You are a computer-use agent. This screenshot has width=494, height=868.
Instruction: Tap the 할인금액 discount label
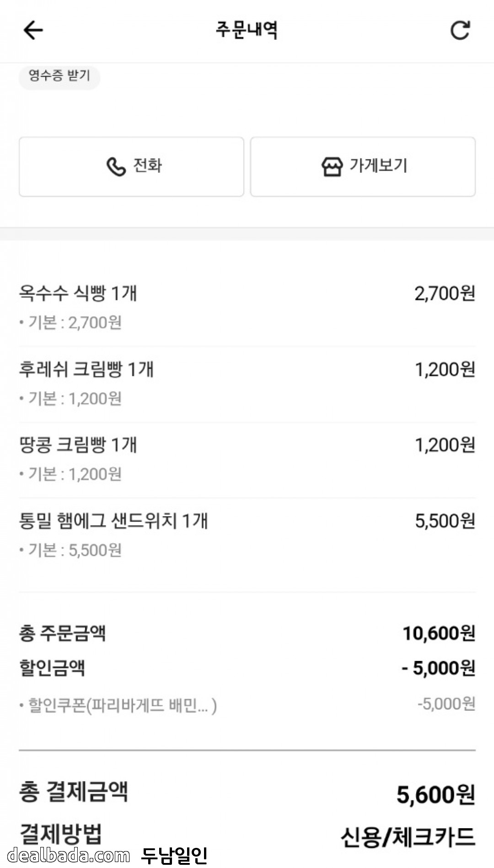click(52, 668)
